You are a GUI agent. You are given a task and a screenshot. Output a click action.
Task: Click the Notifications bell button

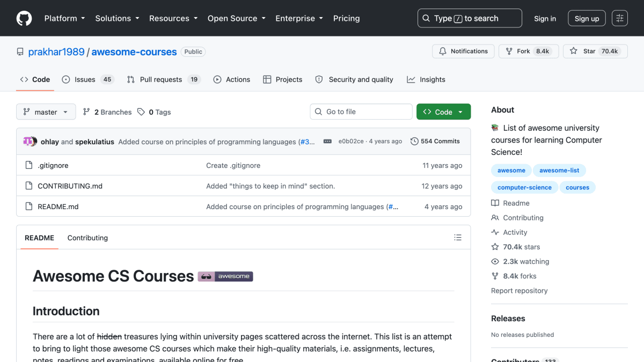[463, 51]
